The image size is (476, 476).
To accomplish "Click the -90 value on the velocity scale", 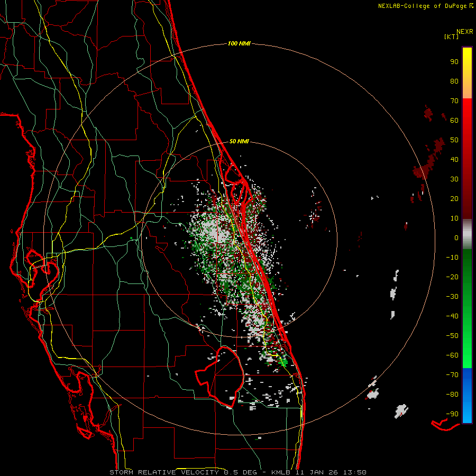I will coord(452,414).
